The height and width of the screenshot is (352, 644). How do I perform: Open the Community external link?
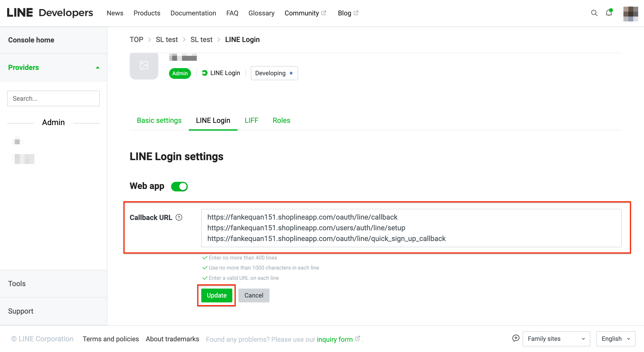tap(305, 13)
